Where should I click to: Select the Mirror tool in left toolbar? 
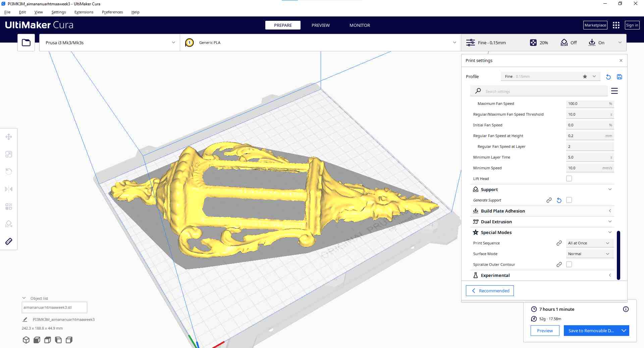[9, 189]
